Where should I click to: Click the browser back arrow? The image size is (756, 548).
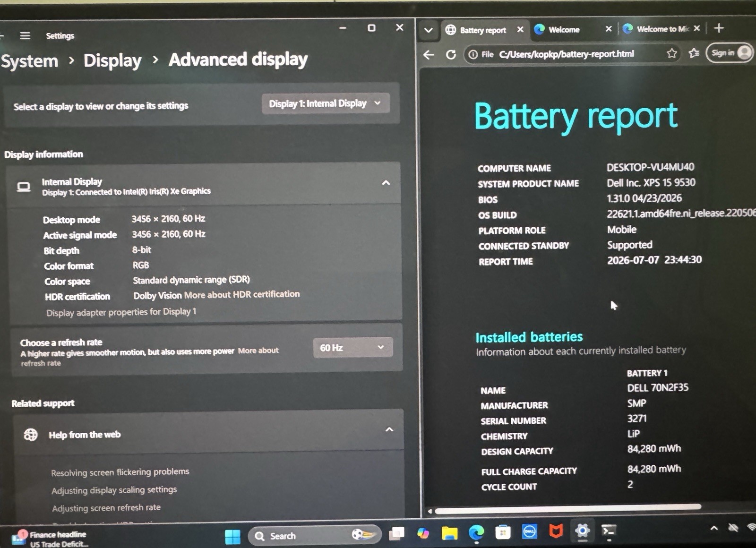click(x=429, y=55)
